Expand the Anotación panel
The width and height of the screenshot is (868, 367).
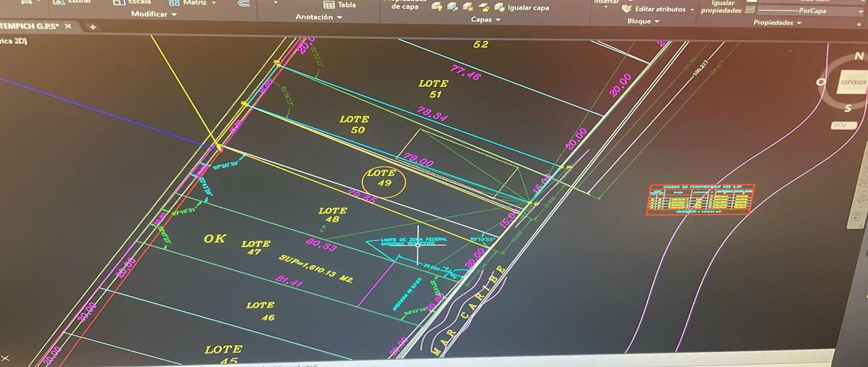click(x=319, y=17)
